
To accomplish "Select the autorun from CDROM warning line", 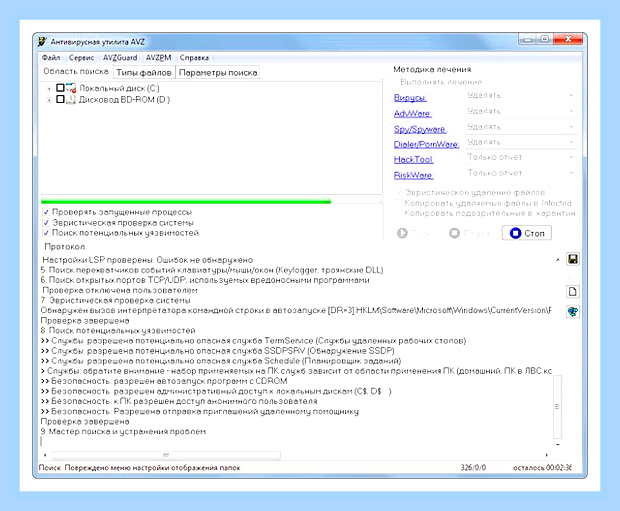I will [x=164, y=381].
